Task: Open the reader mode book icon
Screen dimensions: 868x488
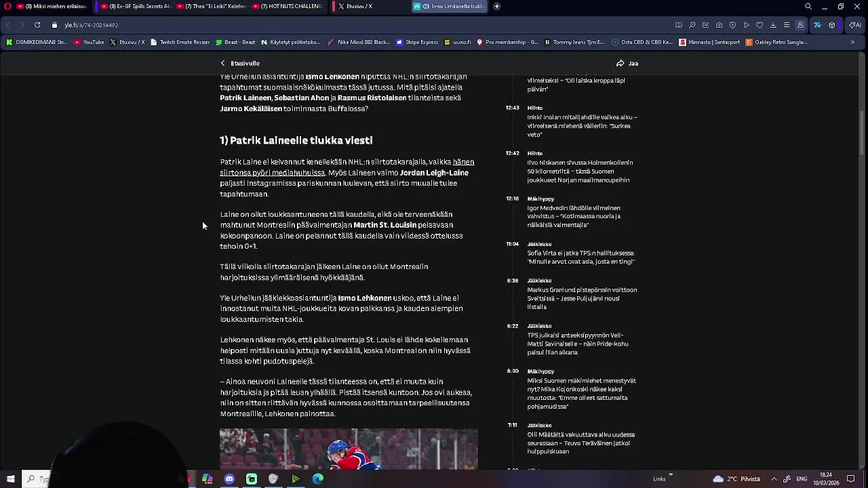Action: [x=678, y=25]
